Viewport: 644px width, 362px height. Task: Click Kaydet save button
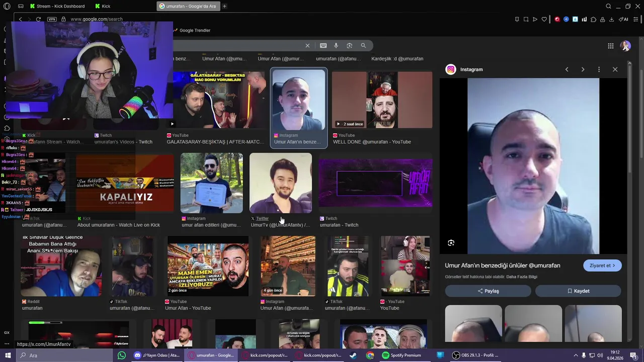578,291
